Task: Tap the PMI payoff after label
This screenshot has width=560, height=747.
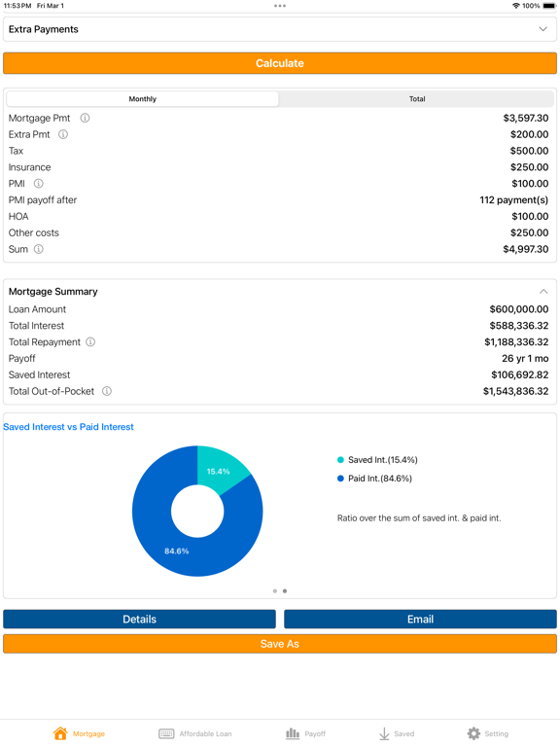Action: (43, 200)
